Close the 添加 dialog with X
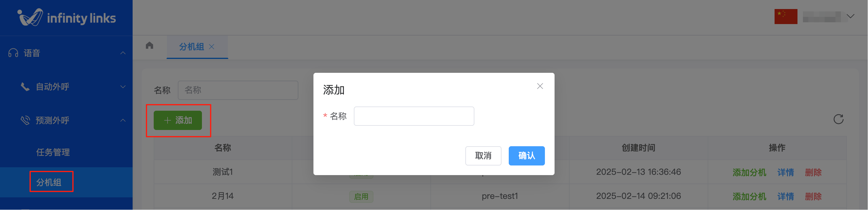This screenshot has width=868, height=210. click(540, 86)
